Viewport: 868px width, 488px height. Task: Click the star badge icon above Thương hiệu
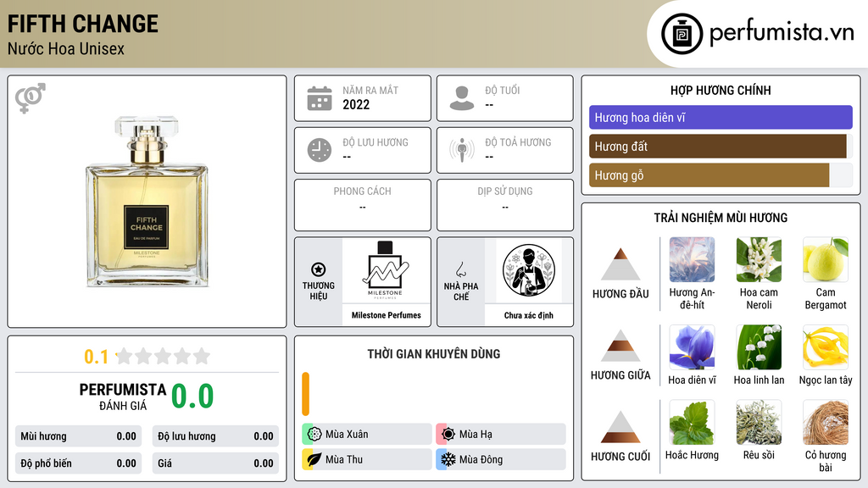tap(319, 269)
